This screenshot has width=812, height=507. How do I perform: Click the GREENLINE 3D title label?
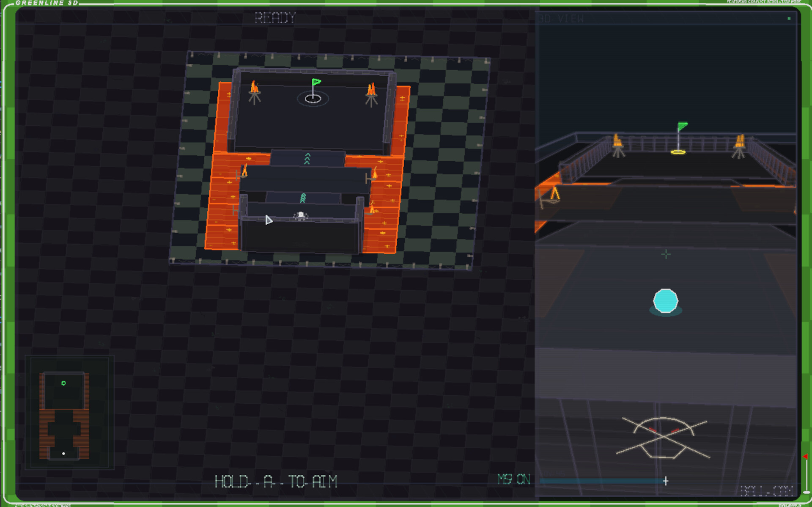(47, 3)
